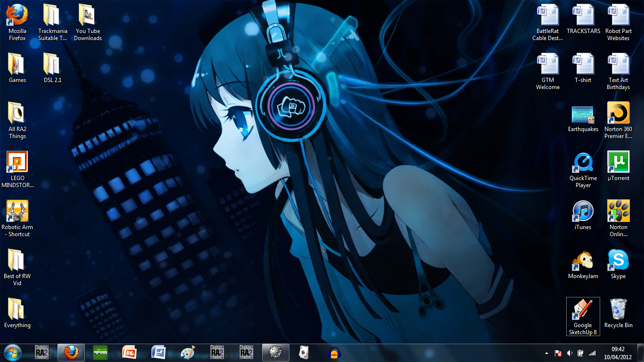Open PowerPoint from the taskbar
This screenshot has width=644, height=362.
coord(130,352)
